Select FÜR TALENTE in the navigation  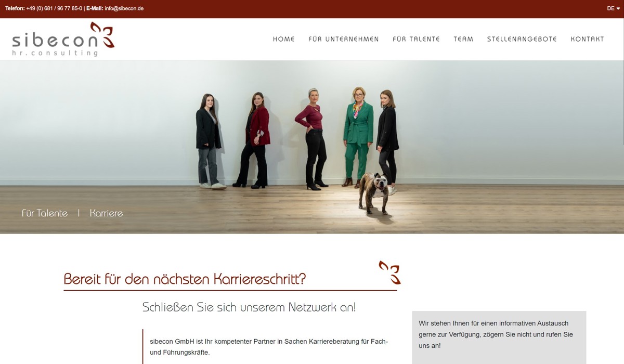tap(416, 39)
